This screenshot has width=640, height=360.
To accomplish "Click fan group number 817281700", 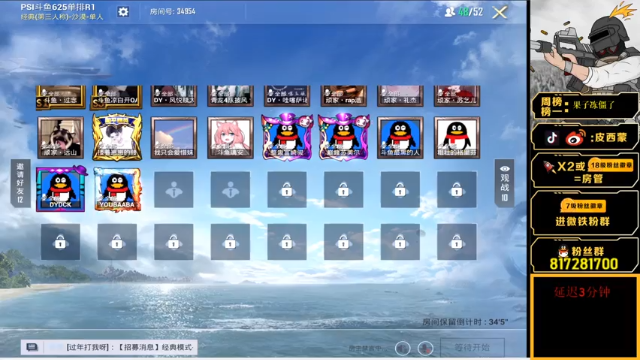I will tap(584, 264).
